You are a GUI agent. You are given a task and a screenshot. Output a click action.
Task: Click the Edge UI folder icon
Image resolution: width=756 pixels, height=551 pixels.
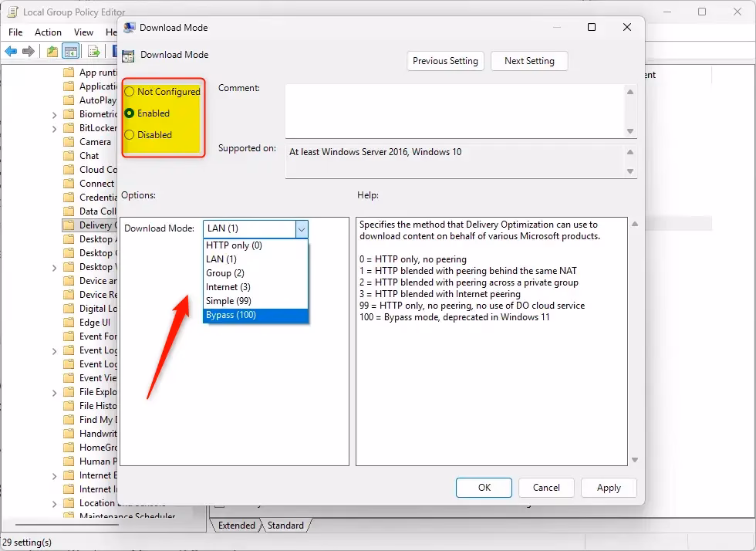pos(69,322)
